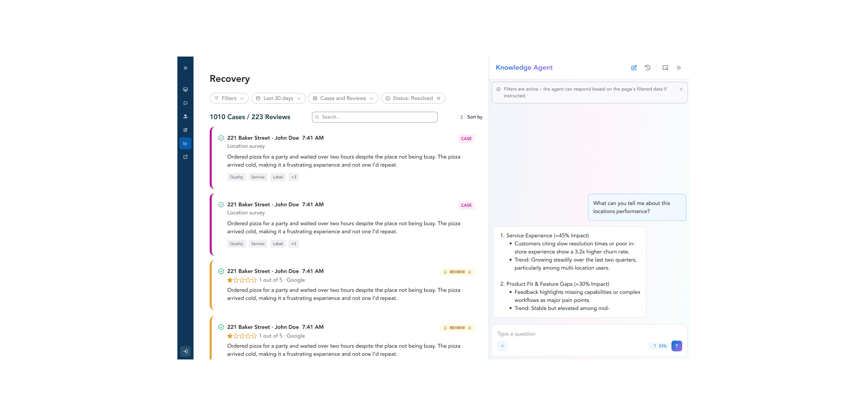This screenshot has height=416, width=868.
Task: Open Knowledge Agent chat history
Action: (647, 68)
